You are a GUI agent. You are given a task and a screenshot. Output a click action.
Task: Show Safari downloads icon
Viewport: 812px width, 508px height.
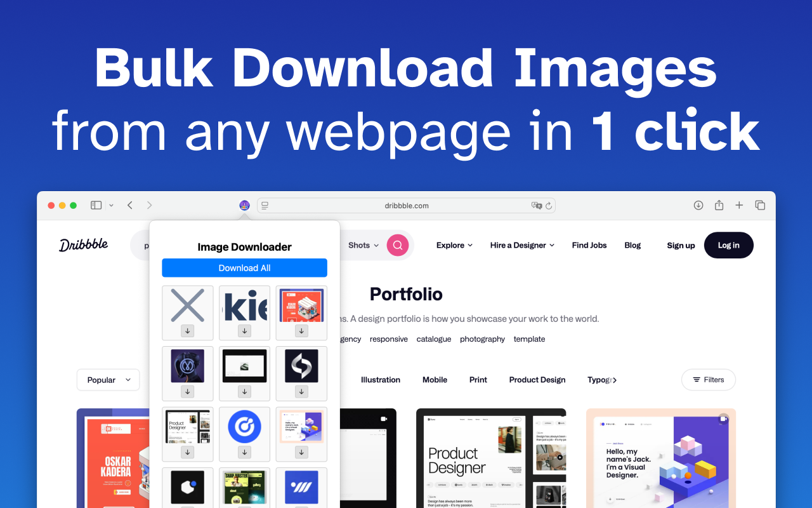(x=698, y=205)
